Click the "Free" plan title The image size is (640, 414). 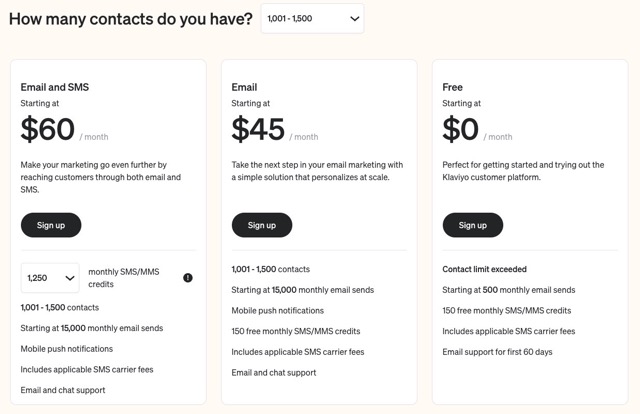(452, 87)
